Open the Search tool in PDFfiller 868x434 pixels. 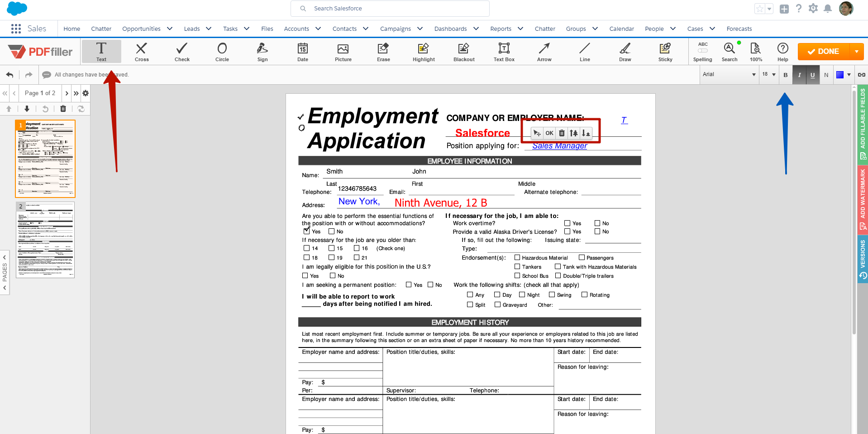(x=730, y=51)
